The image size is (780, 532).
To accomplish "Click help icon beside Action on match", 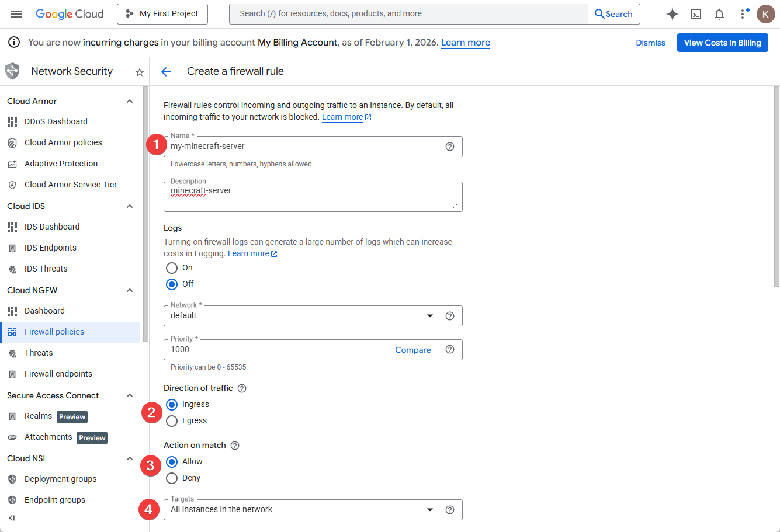I will 235,446.
